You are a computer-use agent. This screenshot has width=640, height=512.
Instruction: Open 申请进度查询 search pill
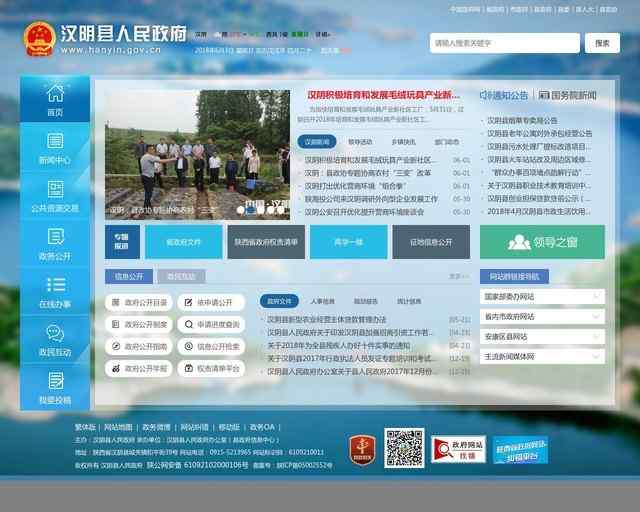click(x=211, y=325)
